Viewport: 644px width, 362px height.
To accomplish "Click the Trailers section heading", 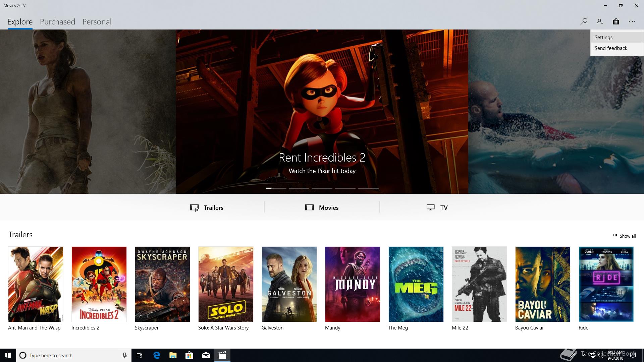I will point(20,235).
